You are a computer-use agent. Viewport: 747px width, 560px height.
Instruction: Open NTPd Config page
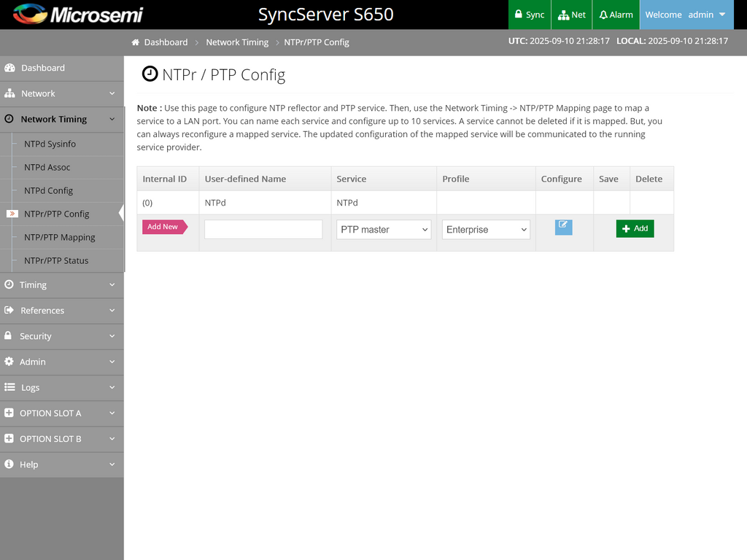coord(49,190)
